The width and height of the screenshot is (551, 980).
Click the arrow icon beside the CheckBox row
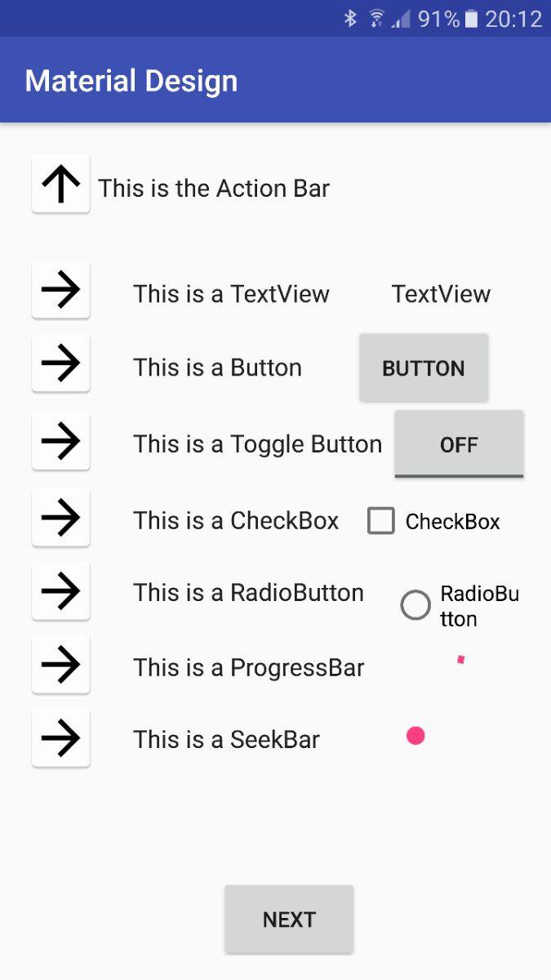60,517
